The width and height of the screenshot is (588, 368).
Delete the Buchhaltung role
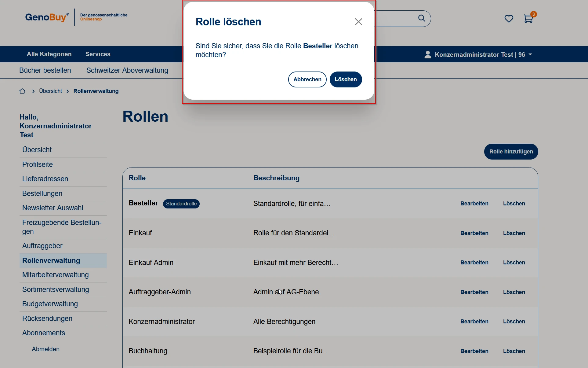point(514,351)
